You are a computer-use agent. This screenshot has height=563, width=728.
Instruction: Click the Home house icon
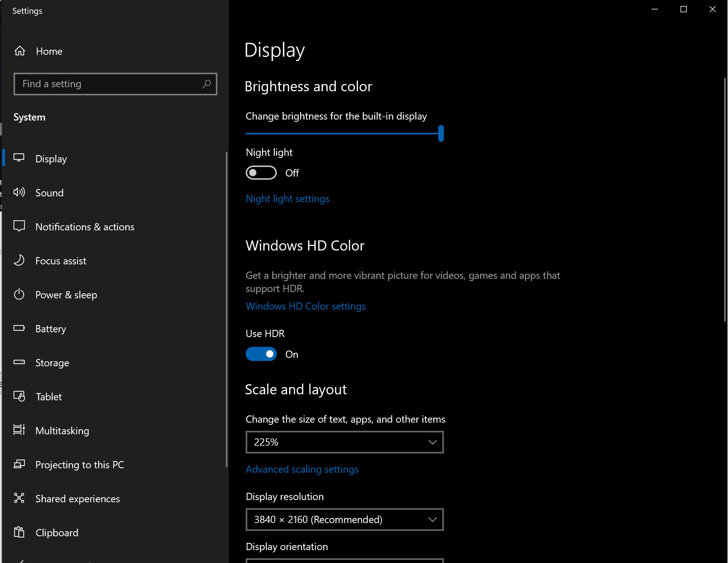20,51
